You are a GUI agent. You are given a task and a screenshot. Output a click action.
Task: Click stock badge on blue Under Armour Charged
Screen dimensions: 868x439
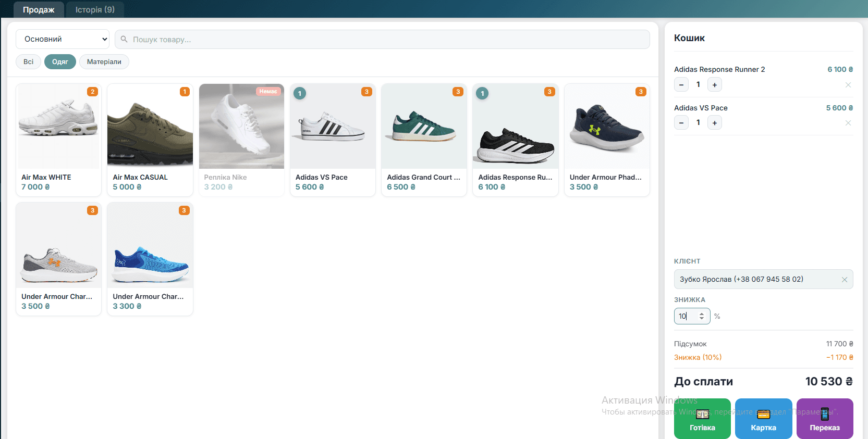pos(184,210)
